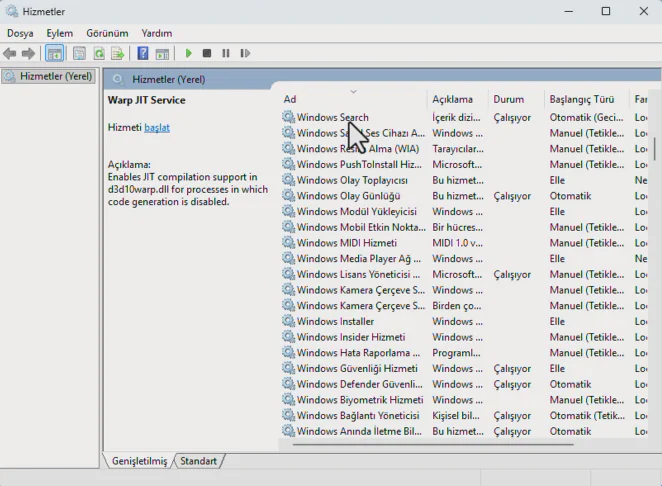Open the Görünüm menu

pyautogui.click(x=107, y=33)
